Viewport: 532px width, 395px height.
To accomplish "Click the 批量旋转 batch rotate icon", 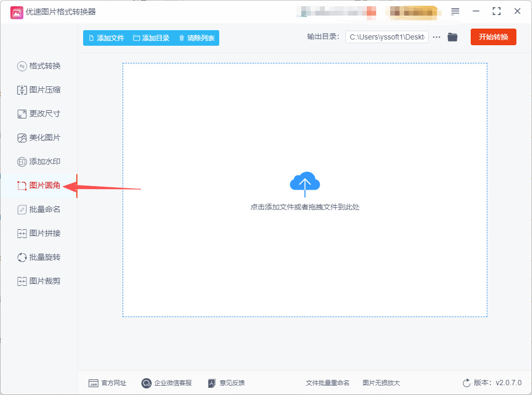I will pos(22,258).
